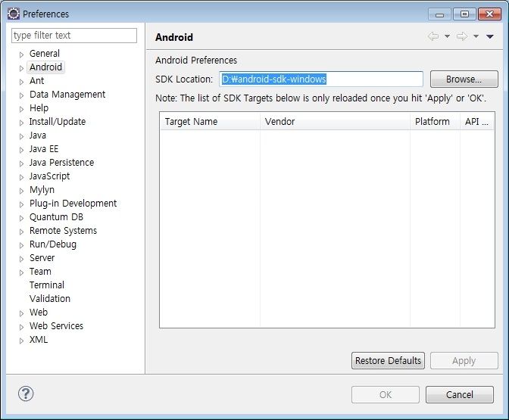Screen dimensions: 509x420
Task: Expand the Android tree node
Action: click(x=21, y=68)
